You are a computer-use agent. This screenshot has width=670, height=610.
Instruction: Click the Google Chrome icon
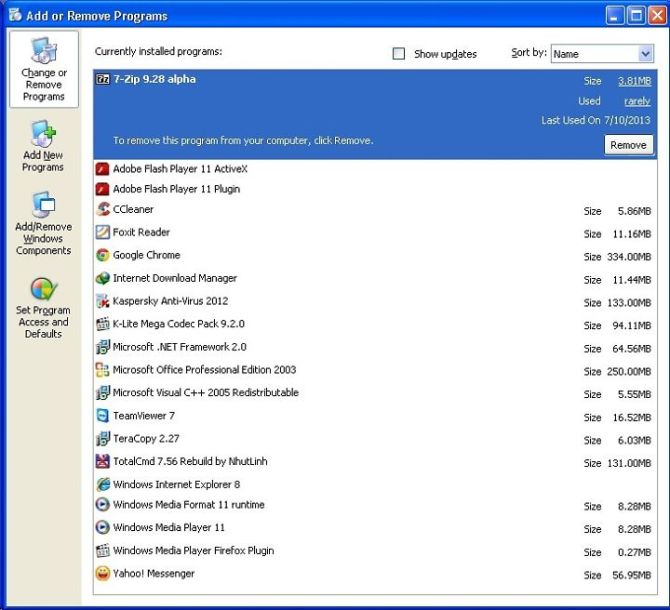[103, 255]
